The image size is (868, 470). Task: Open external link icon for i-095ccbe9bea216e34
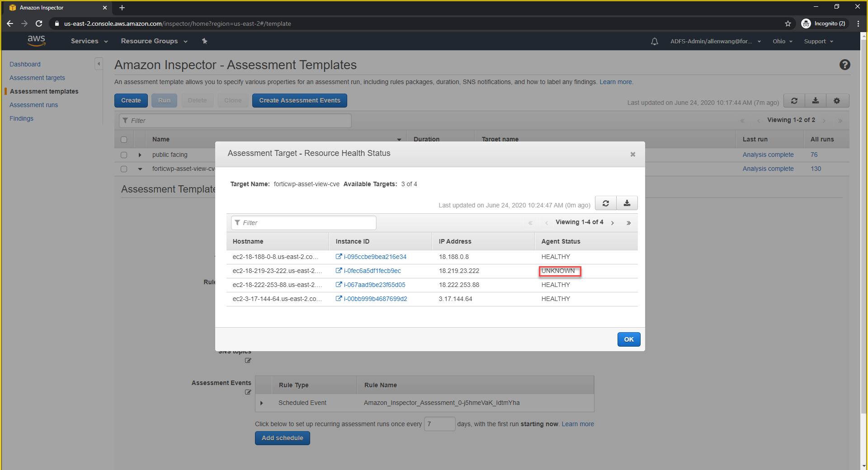pos(339,257)
